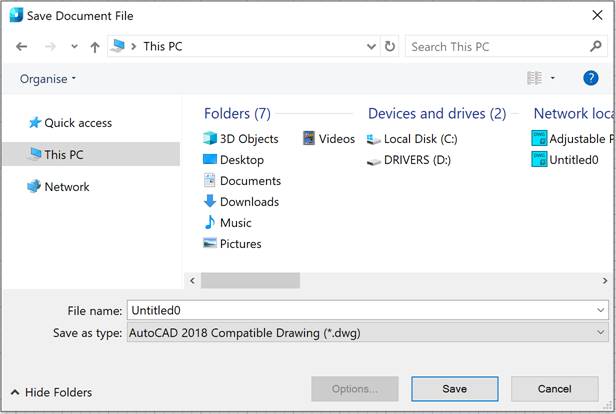Collapse the panel with Hide Folders

51,393
